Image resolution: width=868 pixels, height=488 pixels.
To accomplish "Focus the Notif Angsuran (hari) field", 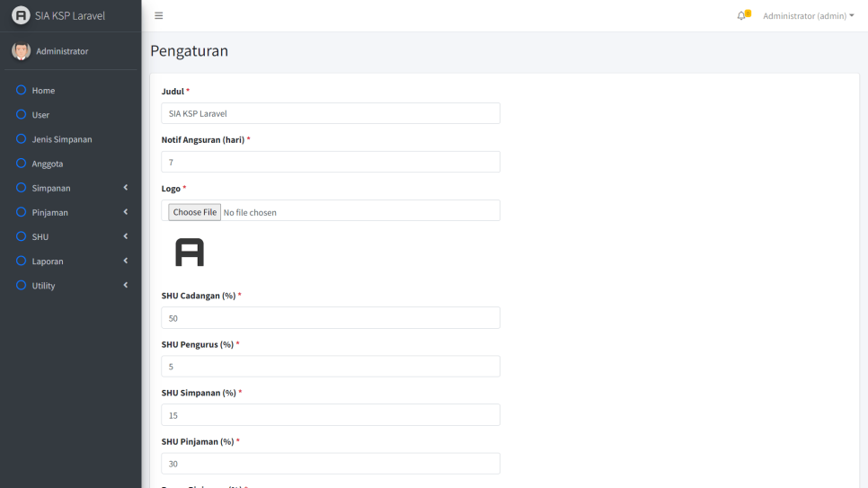I will (331, 162).
